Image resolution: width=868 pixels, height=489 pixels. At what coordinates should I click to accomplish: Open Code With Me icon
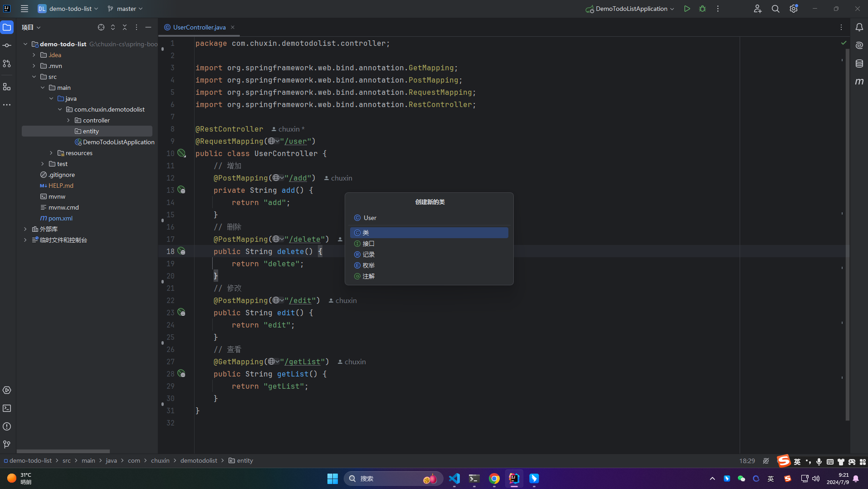[x=757, y=9]
